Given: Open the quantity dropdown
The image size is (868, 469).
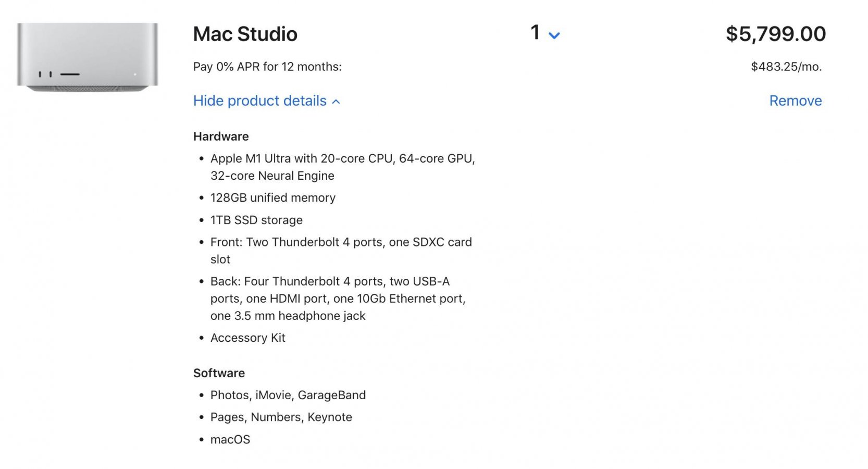Looking at the screenshot, I should [x=544, y=33].
